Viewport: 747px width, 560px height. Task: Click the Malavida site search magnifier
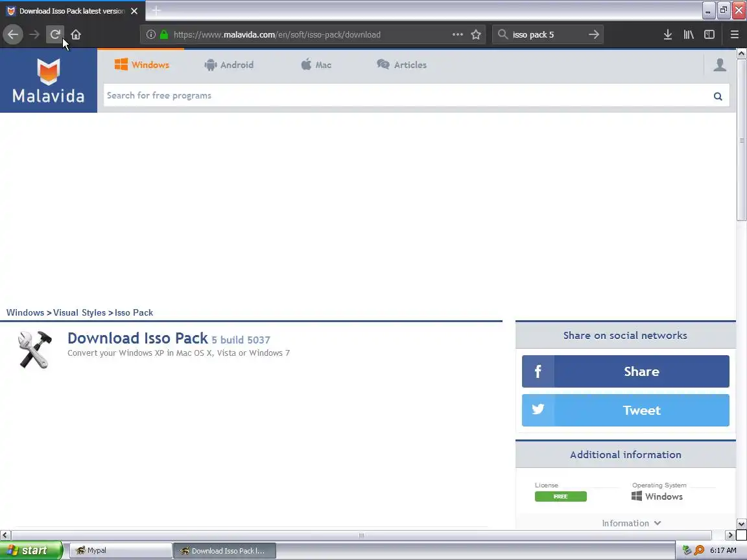pyautogui.click(x=718, y=96)
